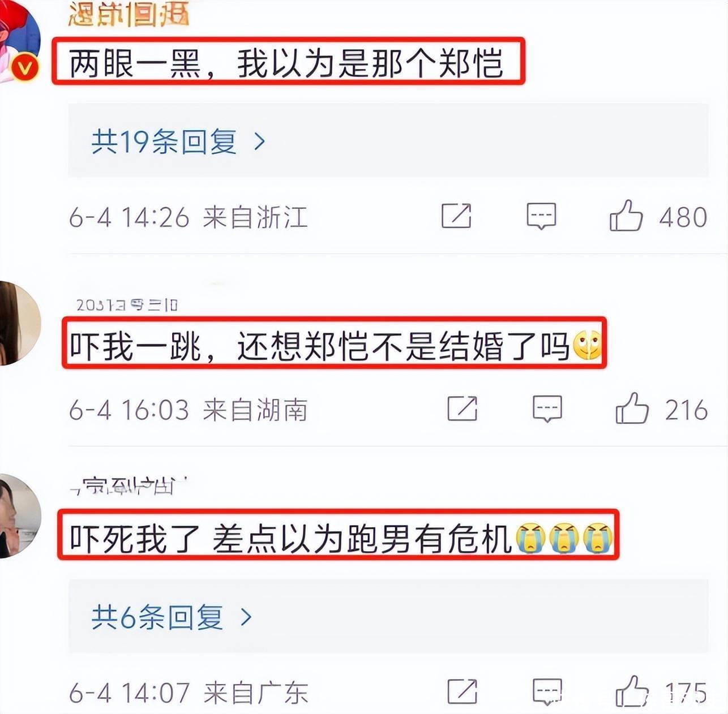This screenshot has height=714, width=728.
Task: Share the comment posted from 浙江
Action: (456, 216)
